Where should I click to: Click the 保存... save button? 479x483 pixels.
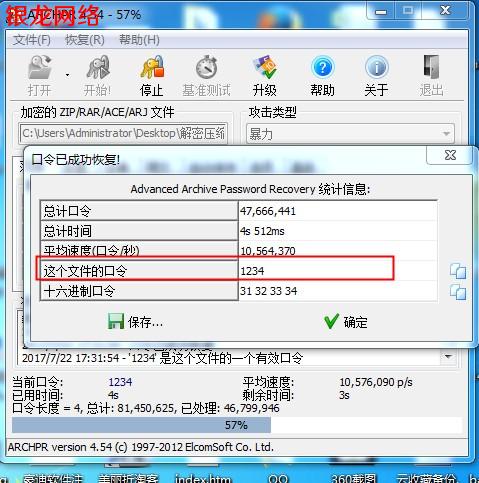[x=135, y=322]
